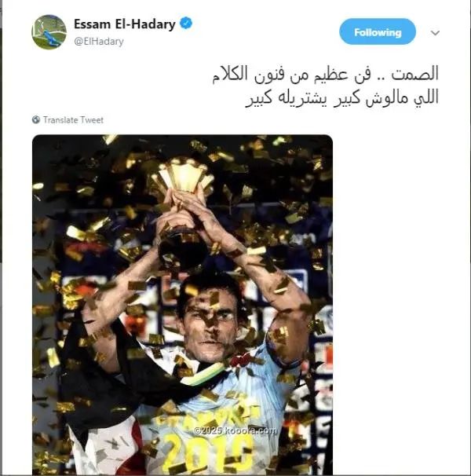Click the golden trophy in the photo
This screenshot has width=471, height=476.
point(183,213)
